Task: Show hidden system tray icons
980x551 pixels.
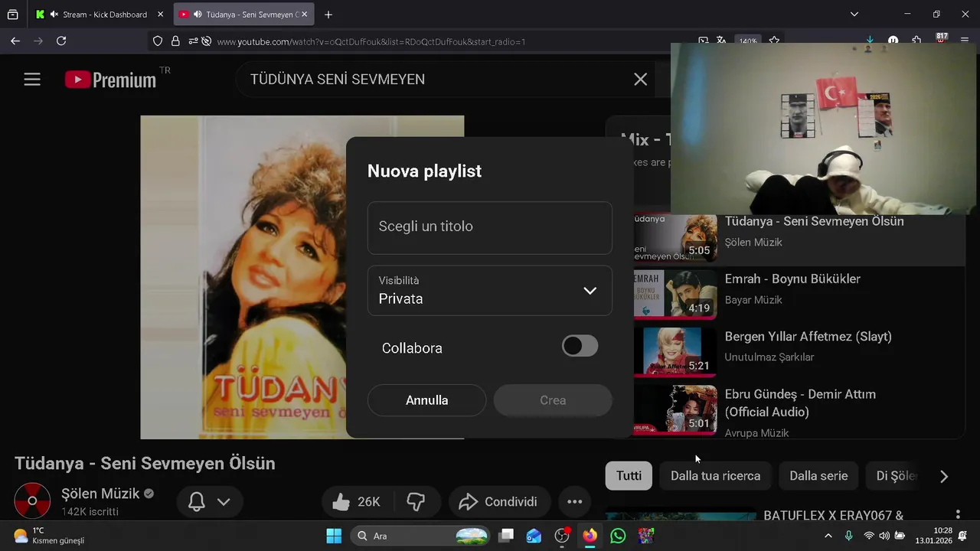Action: pos(828,536)
